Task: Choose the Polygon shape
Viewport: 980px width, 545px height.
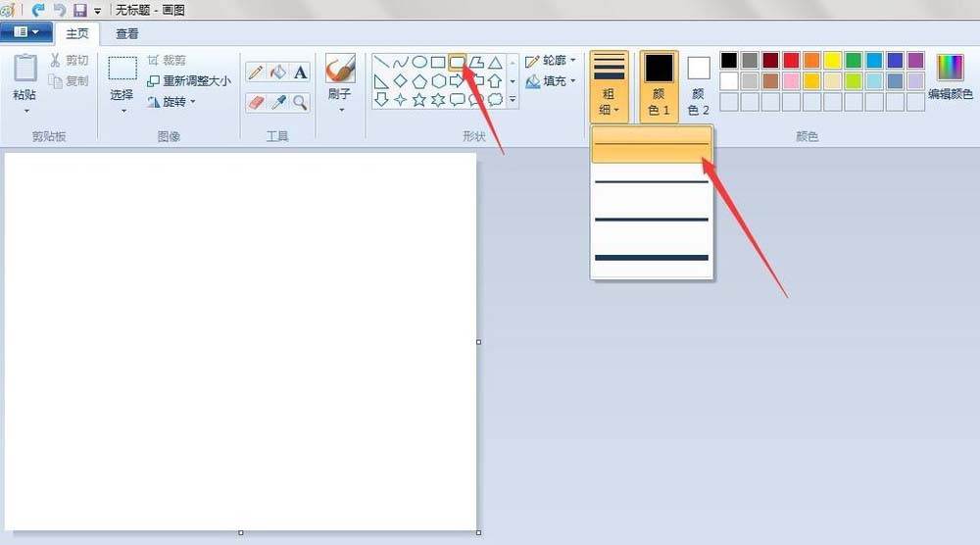Action: (476, 62)
